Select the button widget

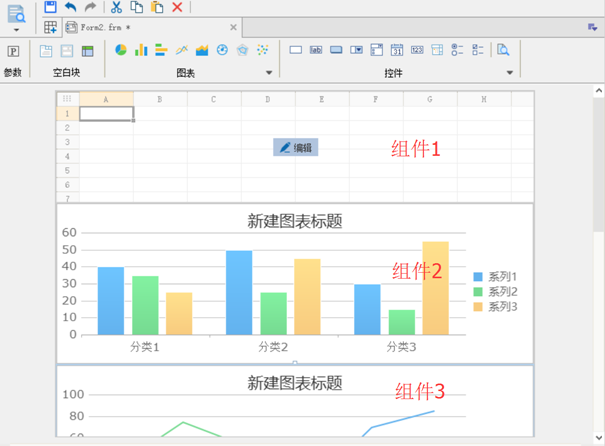(336, 50)
